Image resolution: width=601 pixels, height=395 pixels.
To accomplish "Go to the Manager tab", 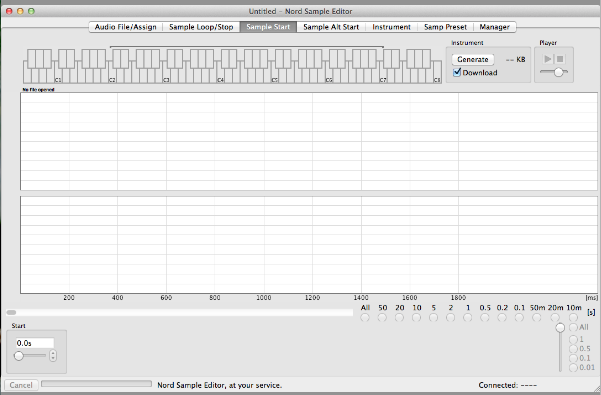I will point(494,27).
